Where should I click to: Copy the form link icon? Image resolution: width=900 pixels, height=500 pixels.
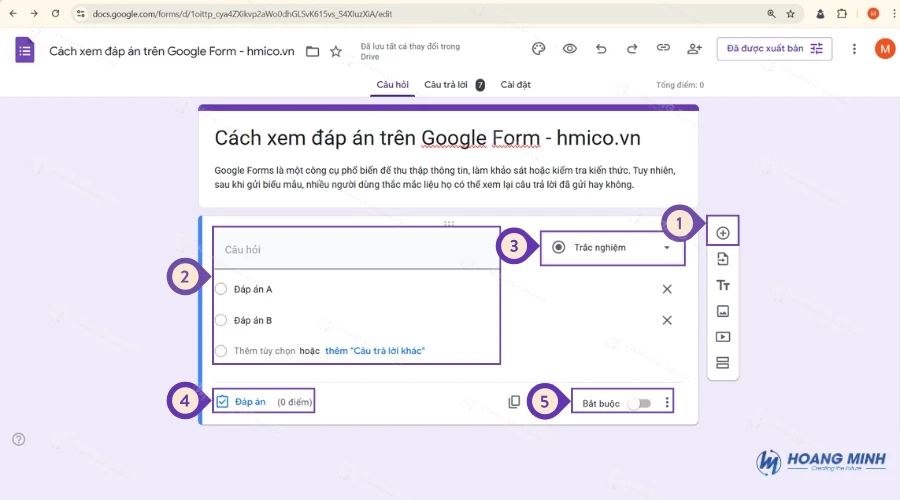663,48
